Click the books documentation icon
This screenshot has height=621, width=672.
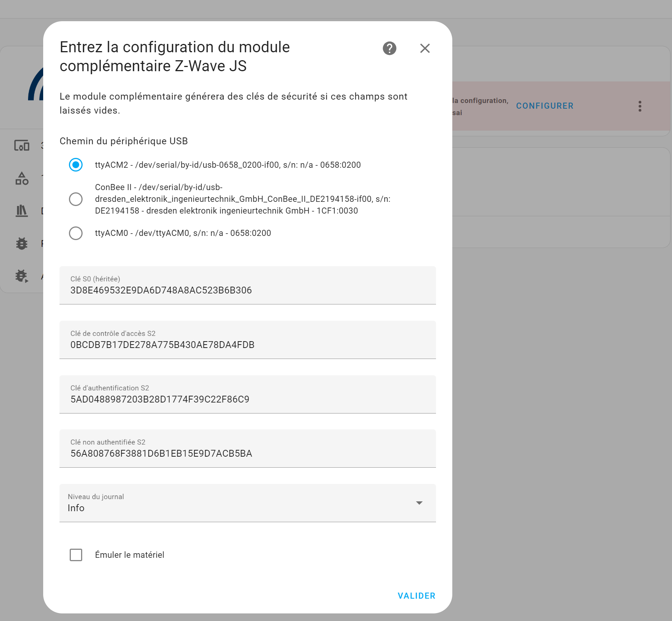coord(22,211)
